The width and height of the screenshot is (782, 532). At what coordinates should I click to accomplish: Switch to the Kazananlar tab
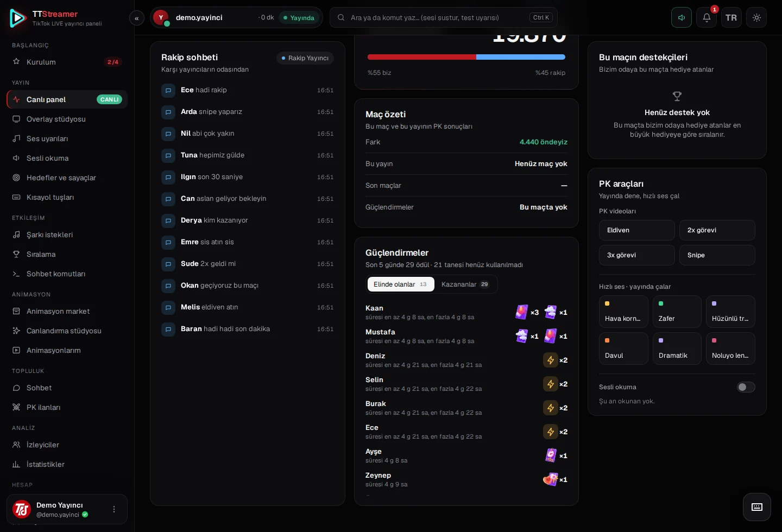pyautogui.click(x=465, y=284)
